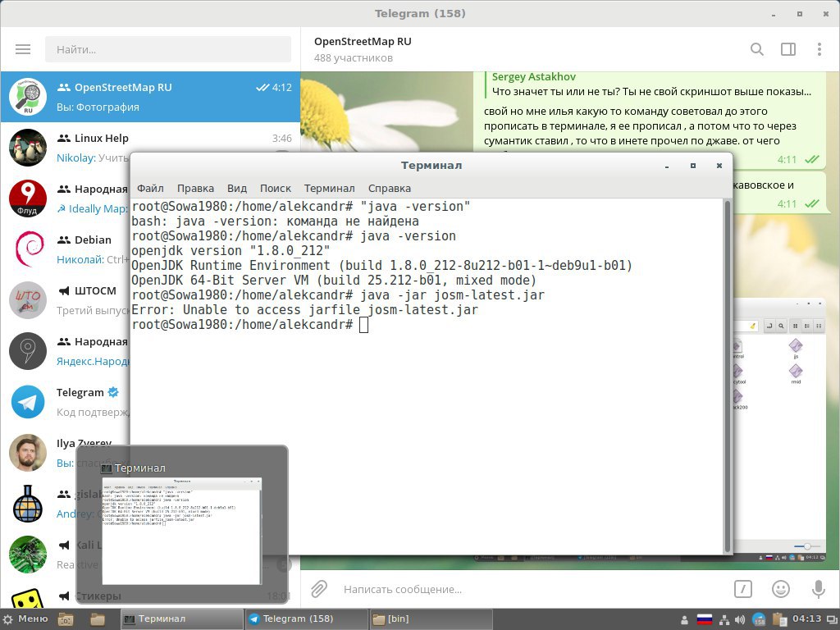Viewport: 840px width, 630px height.
Task: Switch to Telegram (158) taskbar button
Action: pyautogui.click(x=307, y=619)
